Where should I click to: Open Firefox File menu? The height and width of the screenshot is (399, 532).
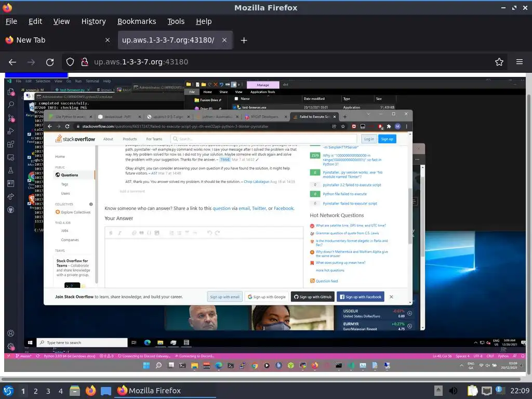coord(11,21)
